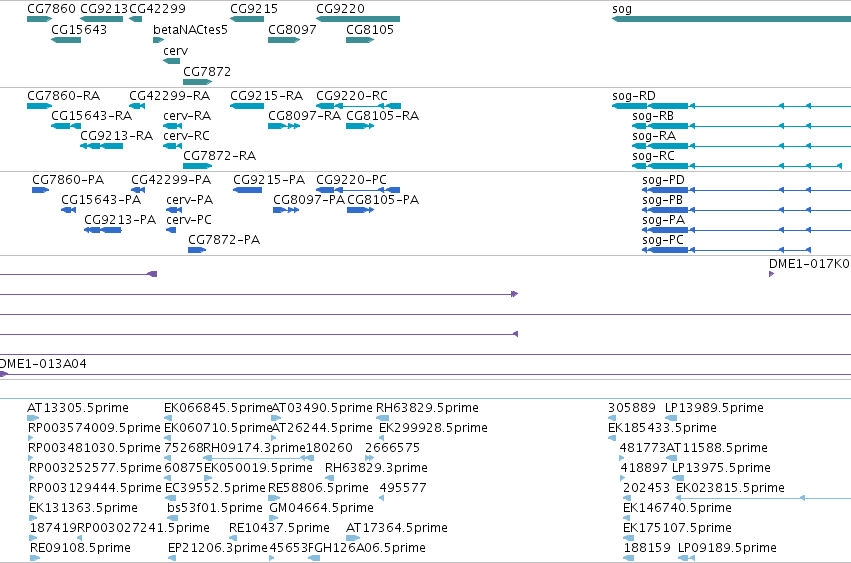
Task: Click the CG7872-PA protein label
Action: (x=224, y=241)
